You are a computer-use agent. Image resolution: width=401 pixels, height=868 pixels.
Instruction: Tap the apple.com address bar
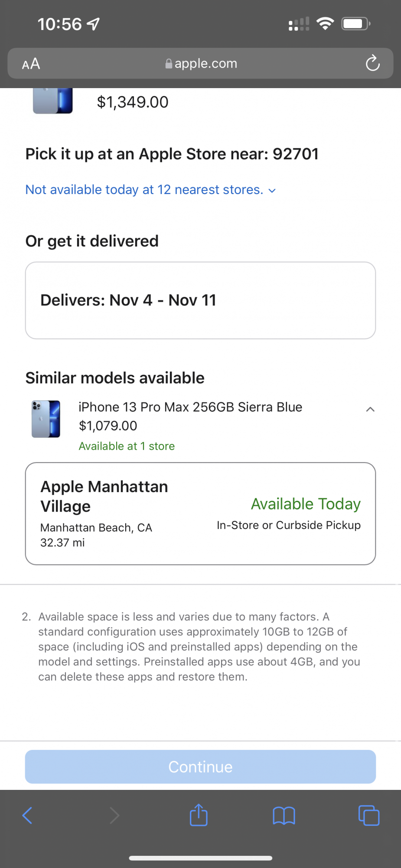point(206,63)
